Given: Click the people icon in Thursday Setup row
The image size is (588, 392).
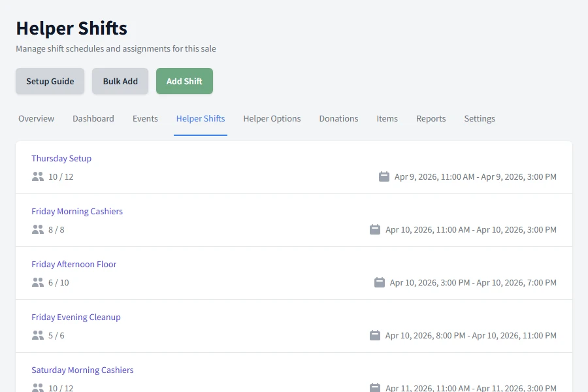Looking at the screenshot, I should coord(37,176).
